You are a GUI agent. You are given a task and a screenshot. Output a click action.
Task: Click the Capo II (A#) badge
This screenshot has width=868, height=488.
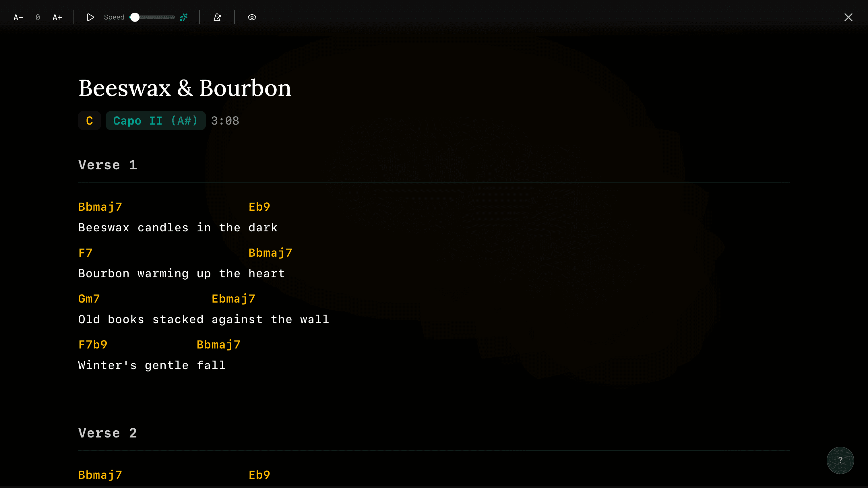tap(155, 121)
